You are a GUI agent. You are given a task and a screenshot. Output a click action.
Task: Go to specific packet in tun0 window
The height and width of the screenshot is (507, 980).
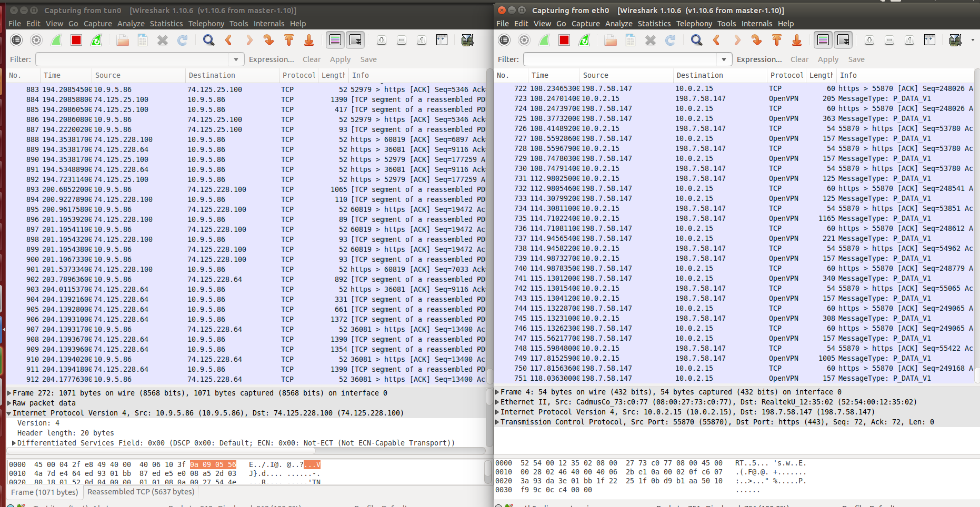coord(269,40)
